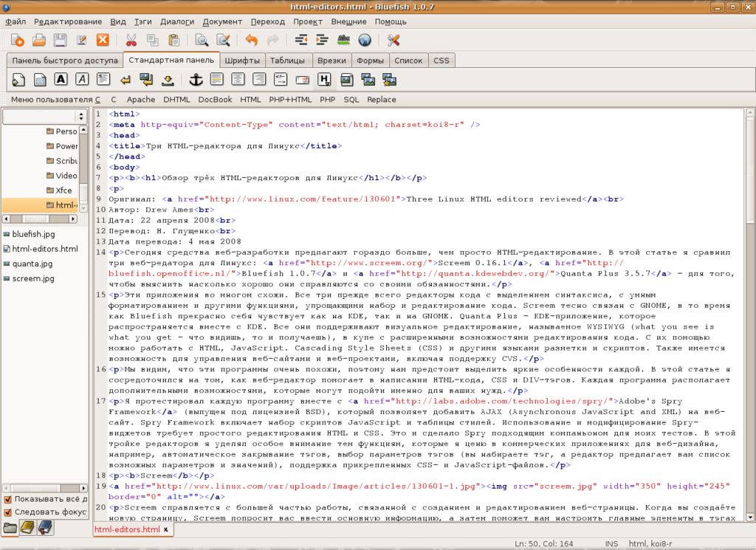Switch to the blue bookmarks sidebar tab
Viewport: 756px width, 550px height.
45,529
